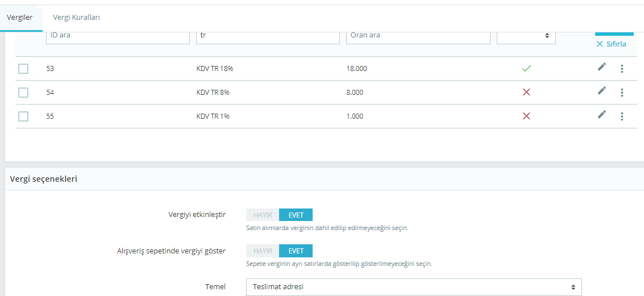Edit tax KDV TR 8% with pencil icon
Image resolution: width=644 pixels, height=296 pixels.
602,91
